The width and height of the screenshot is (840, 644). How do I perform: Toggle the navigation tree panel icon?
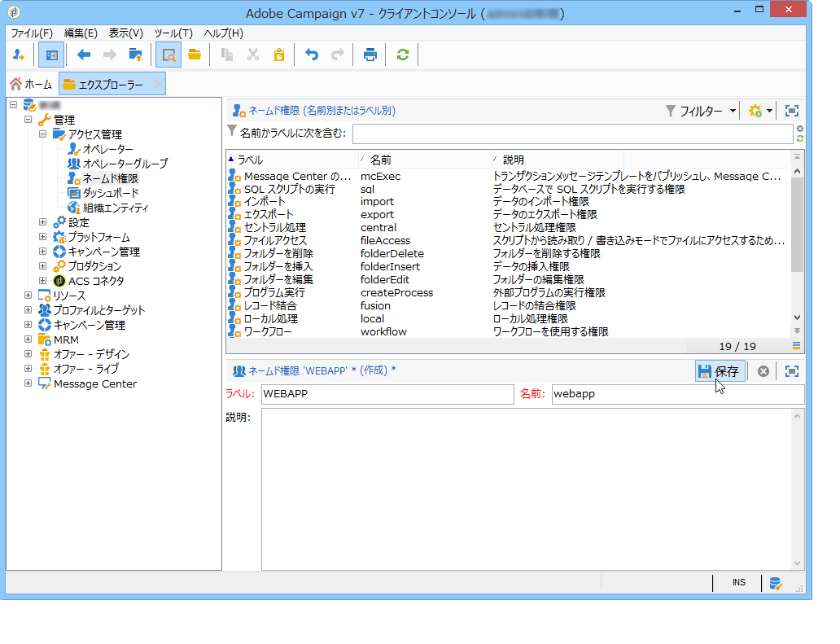pos(51,55)
